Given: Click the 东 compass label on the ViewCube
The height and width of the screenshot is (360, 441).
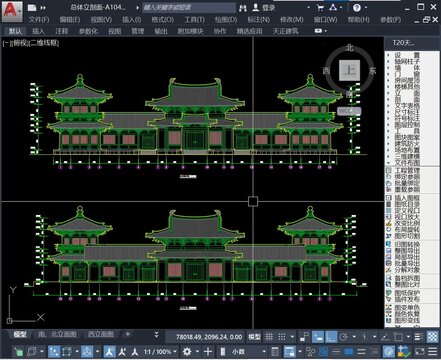Looking at the screenshot, I should pos(372,71).
